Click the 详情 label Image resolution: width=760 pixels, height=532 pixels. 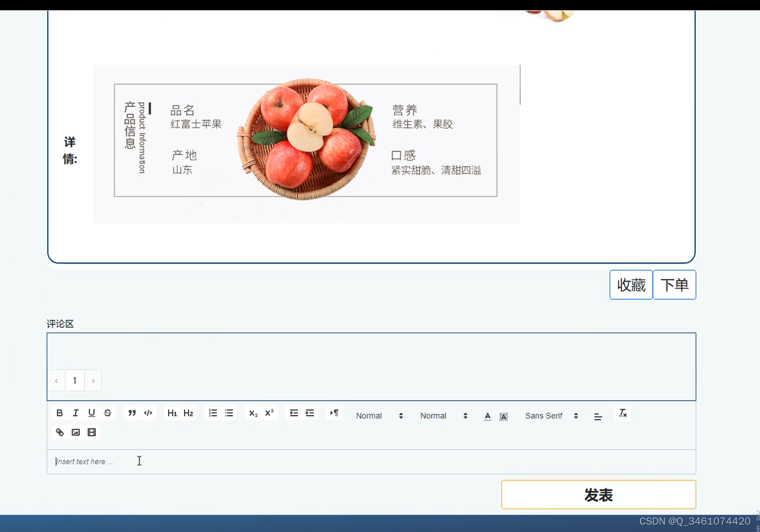(x=70, y=150)
